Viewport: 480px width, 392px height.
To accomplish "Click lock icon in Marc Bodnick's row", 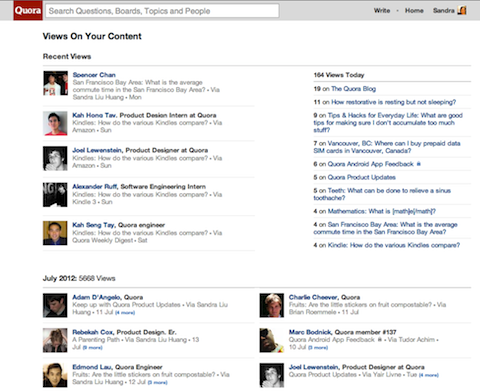I will click(380, 339).
